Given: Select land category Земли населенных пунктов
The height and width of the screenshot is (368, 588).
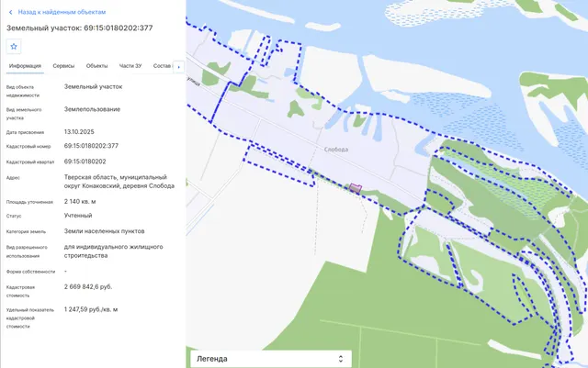Looking at the screenshot, I should [104, 231].
